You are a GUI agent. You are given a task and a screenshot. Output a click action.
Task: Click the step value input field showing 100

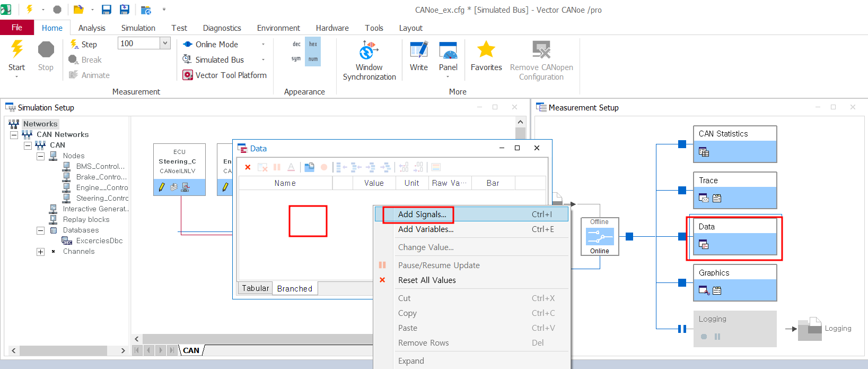[139, 44]
